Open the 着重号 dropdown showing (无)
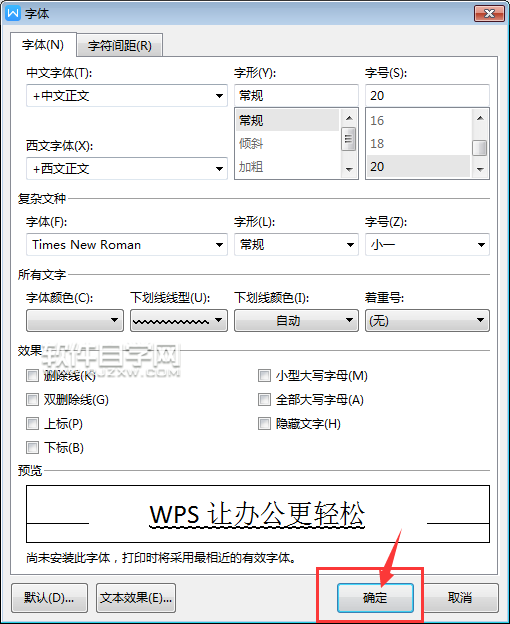Screen dimensions: 510x624 (x=427, y=320)
